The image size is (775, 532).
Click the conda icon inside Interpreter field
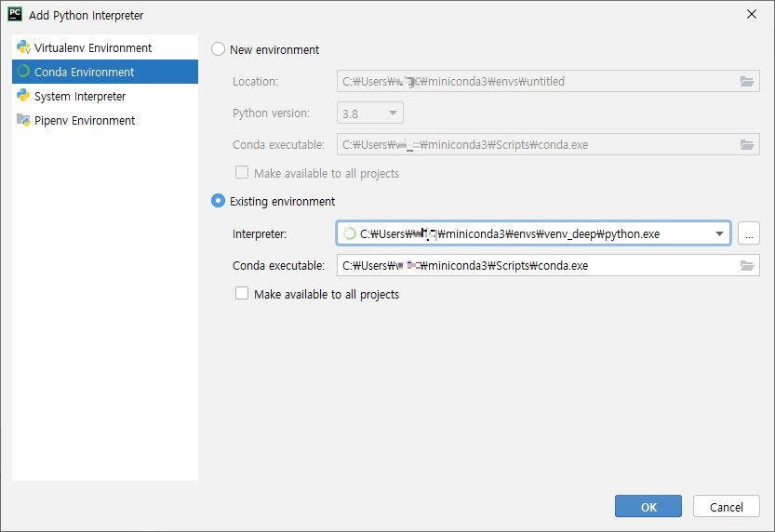(x=350, y=233)
